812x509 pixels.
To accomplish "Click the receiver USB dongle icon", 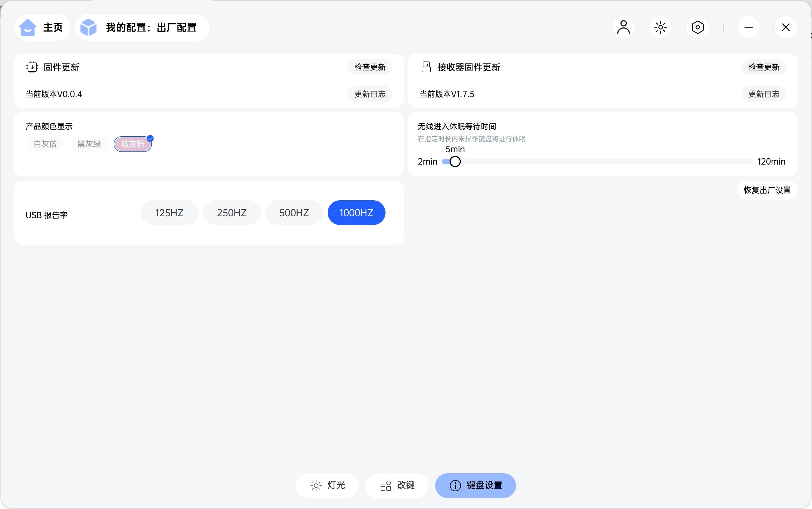I will click(426, 67).
